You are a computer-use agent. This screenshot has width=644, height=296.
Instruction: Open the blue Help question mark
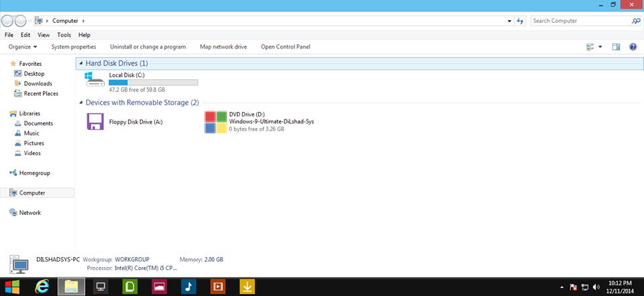point(633,47)
